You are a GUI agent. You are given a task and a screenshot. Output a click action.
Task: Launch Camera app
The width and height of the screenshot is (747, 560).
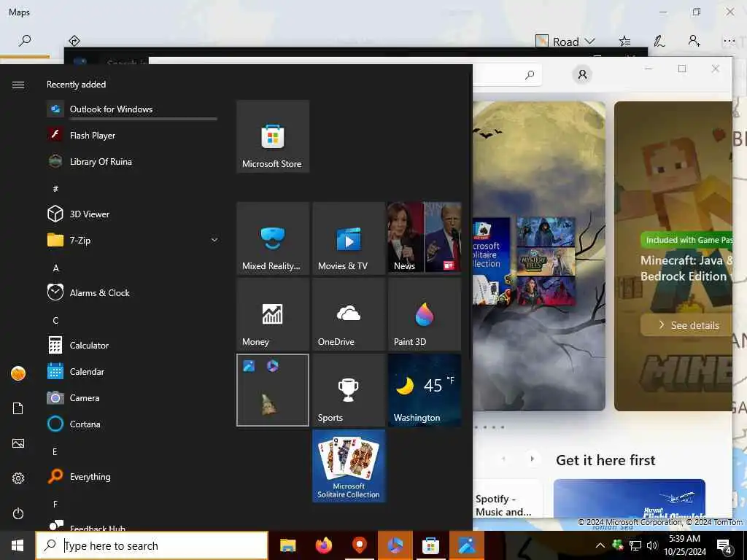[132, 397]
